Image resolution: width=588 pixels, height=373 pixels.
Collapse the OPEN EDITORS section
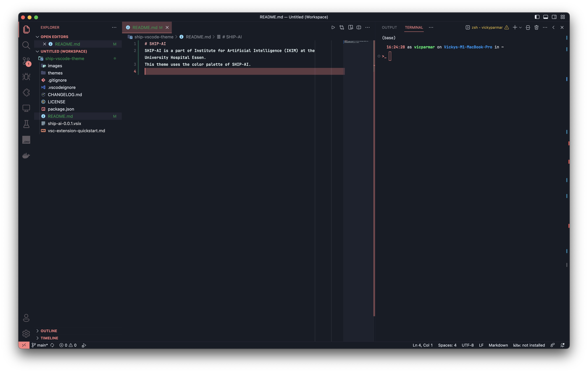pyautogui.click(x=37, y=37)
